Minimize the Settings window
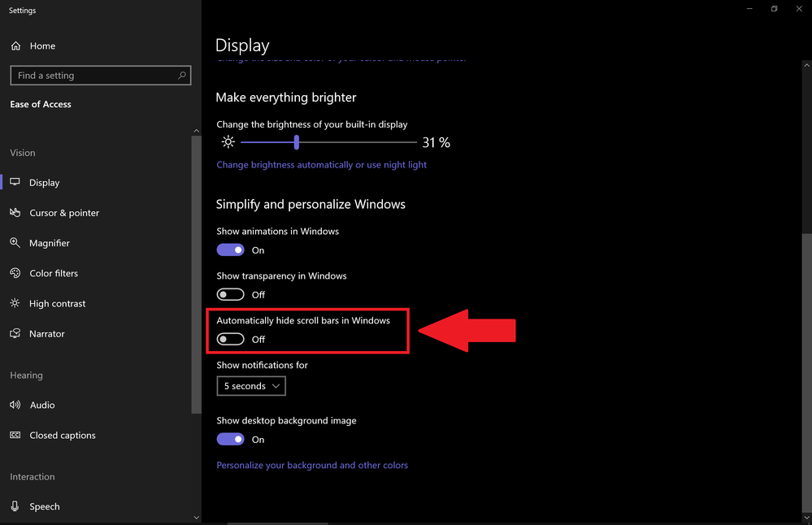 [x=749, y=9]
